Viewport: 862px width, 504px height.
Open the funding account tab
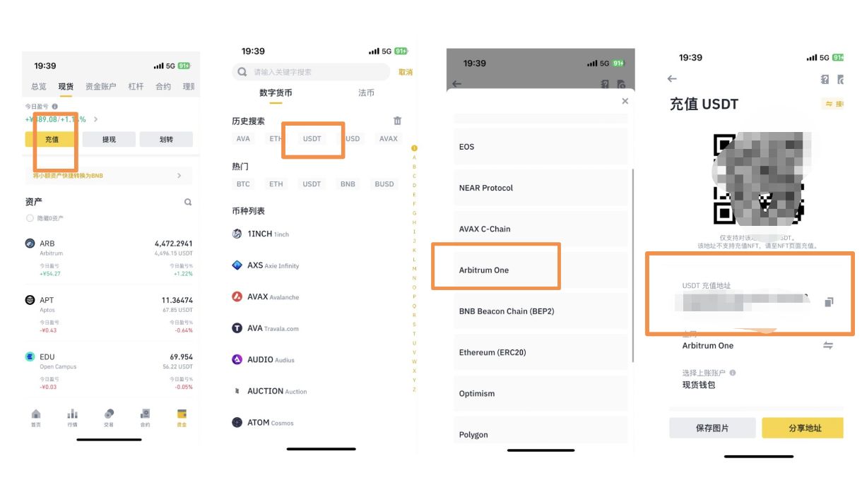pyautogui.click(x=100, y=87)
